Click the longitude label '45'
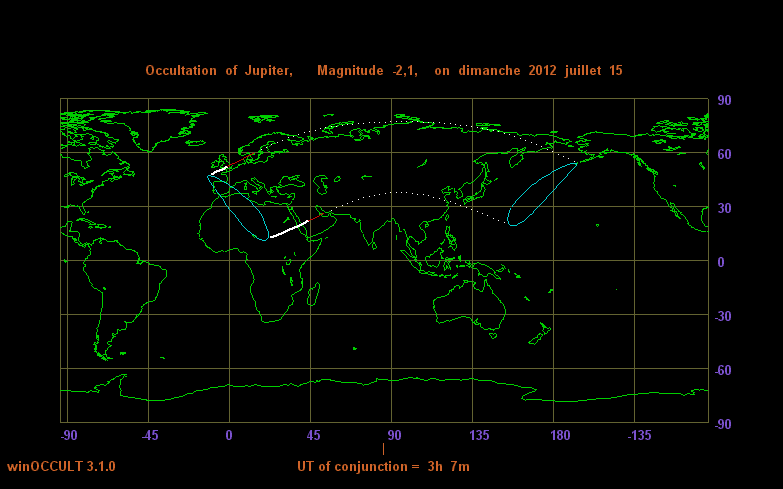The image size is (783, 489). click(x=313, y=436)
